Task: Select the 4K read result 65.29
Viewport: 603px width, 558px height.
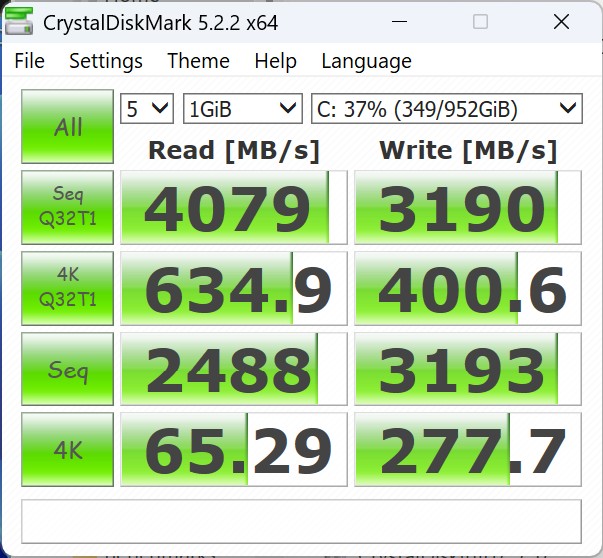Action: 234,450
